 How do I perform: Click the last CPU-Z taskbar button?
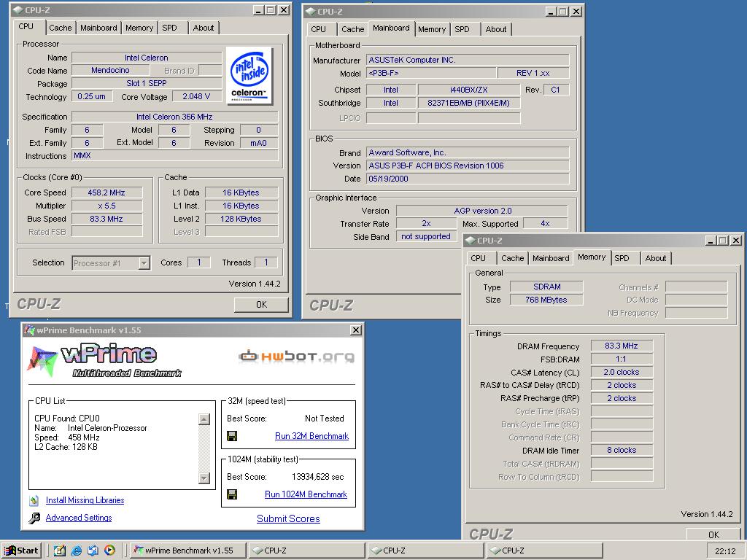point(544,551)
